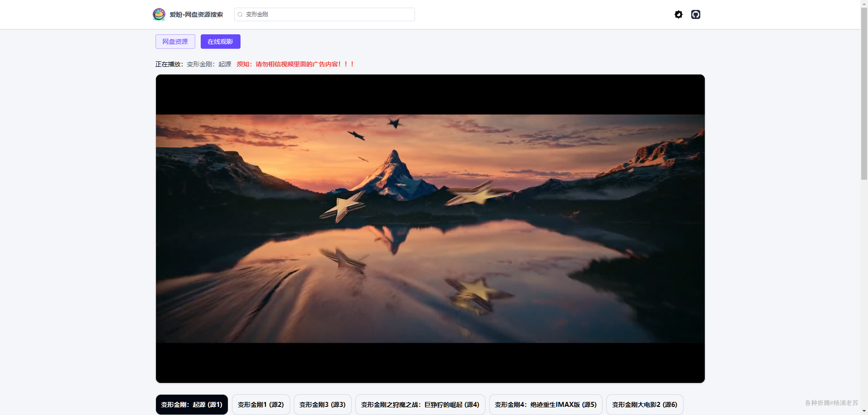
Task: Switch to the 网盘资源 tab
Action: point(175,42)
